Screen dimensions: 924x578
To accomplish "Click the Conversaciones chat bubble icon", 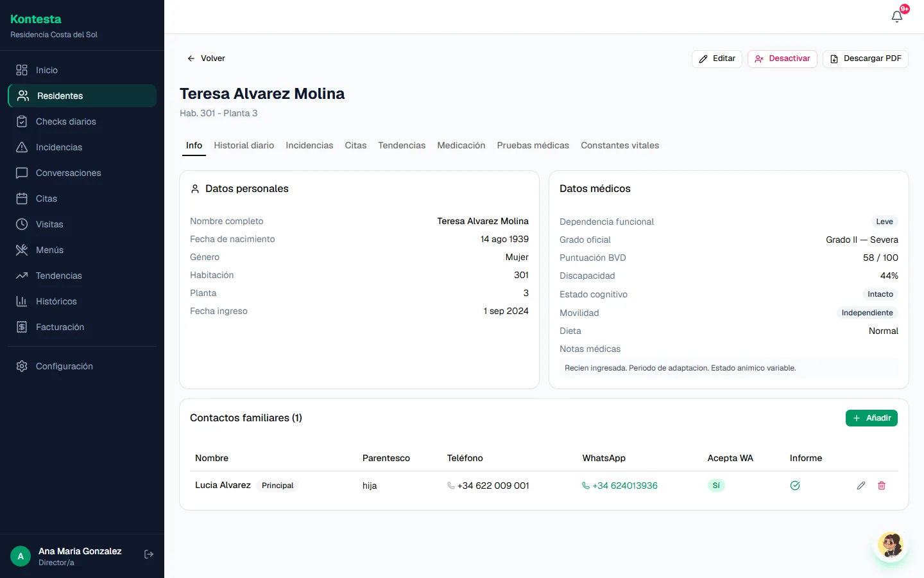I will tap(22, 173).
